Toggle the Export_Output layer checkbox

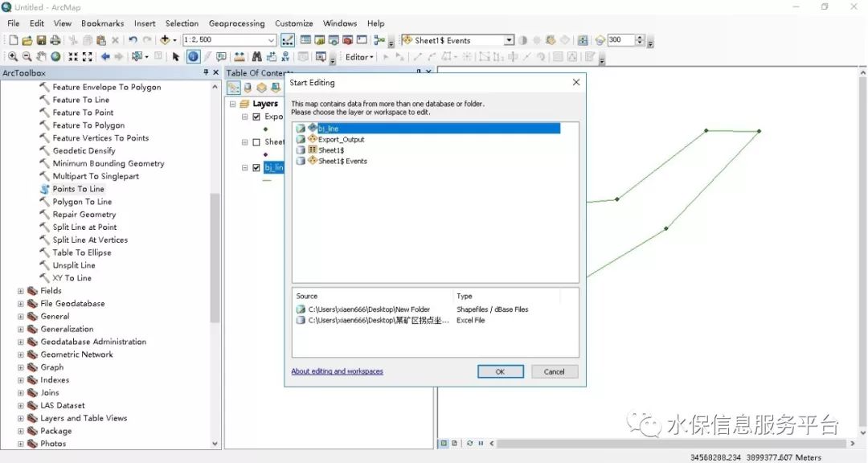point(256,117)
